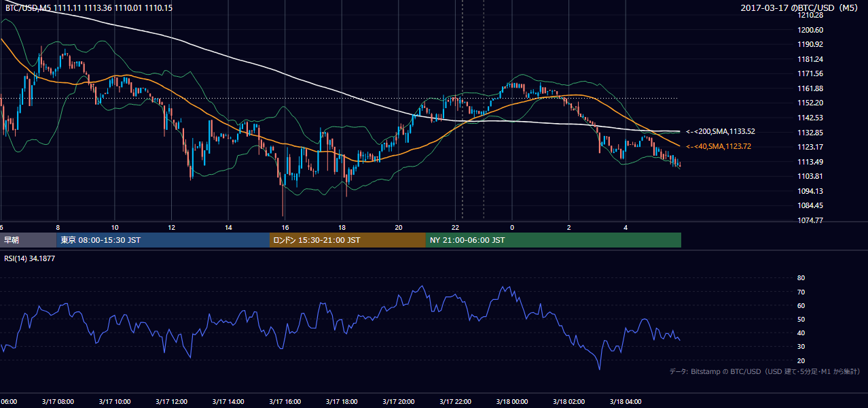Viewport: 868px width, 408px height.
Task: Click hour label 12 under price chart
Action: pyautogui.click(x=172, y=227)
